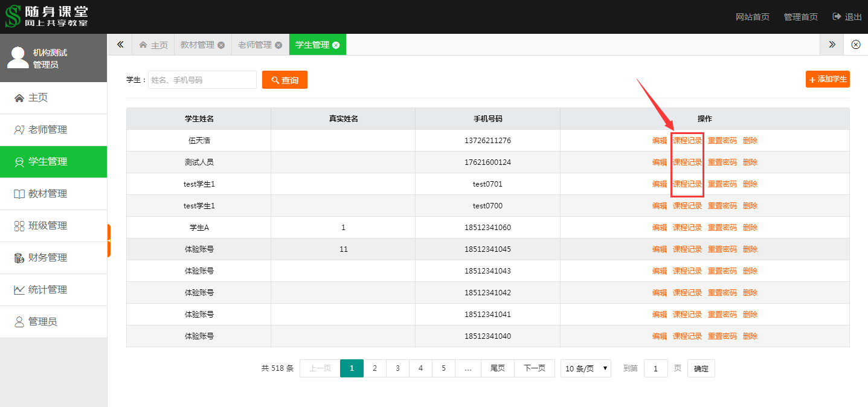This screenshot has width=868, height=407.
Task: Open the 10 条/页 page size dropdown
Action: [585, 368]
